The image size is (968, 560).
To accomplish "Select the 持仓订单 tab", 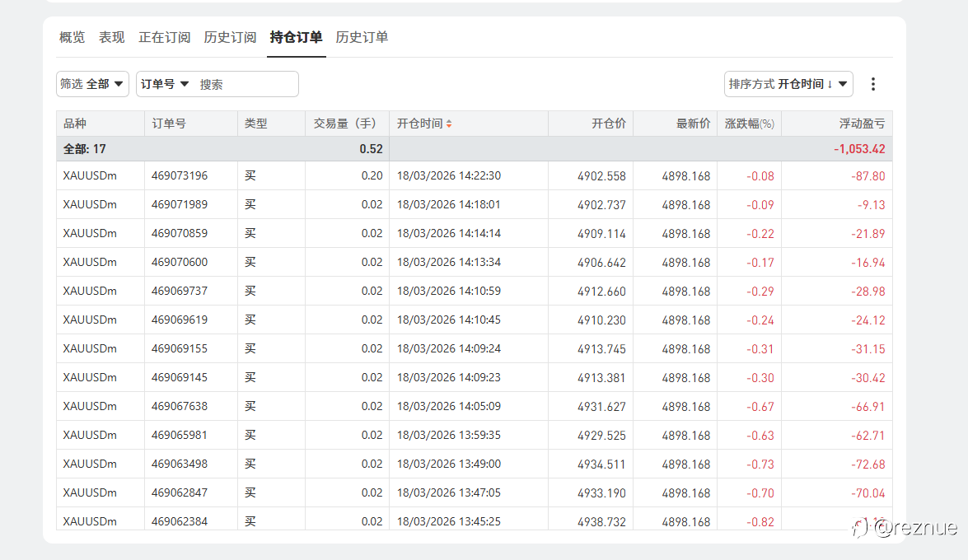I will pos(296,38).
